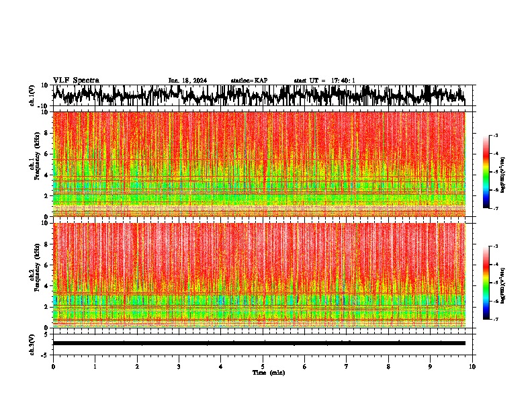Click the black ch.3 voltage trace

259,343
